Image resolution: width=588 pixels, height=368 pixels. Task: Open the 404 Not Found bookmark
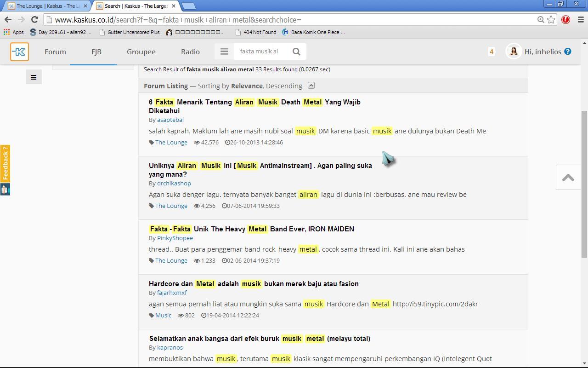tap(255, 32)
